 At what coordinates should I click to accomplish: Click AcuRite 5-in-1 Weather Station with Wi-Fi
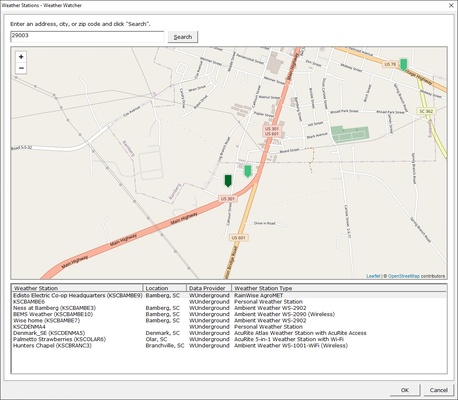[289, 339]
